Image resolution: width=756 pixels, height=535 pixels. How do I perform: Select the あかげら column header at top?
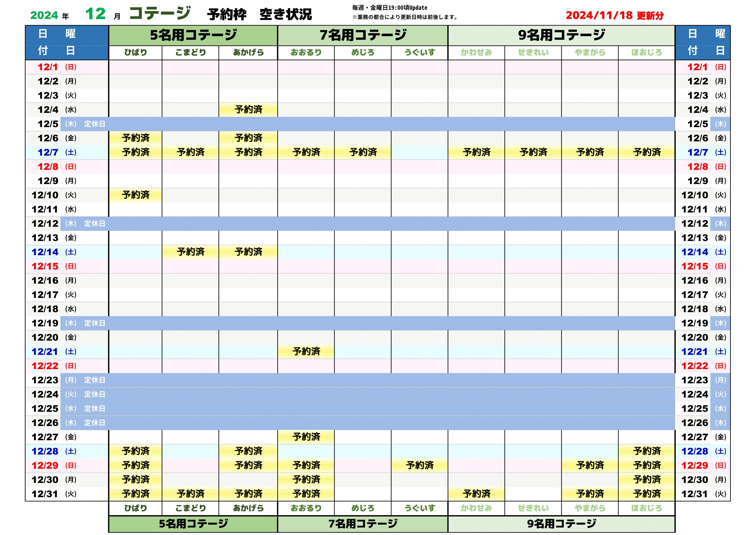point(248,52)
